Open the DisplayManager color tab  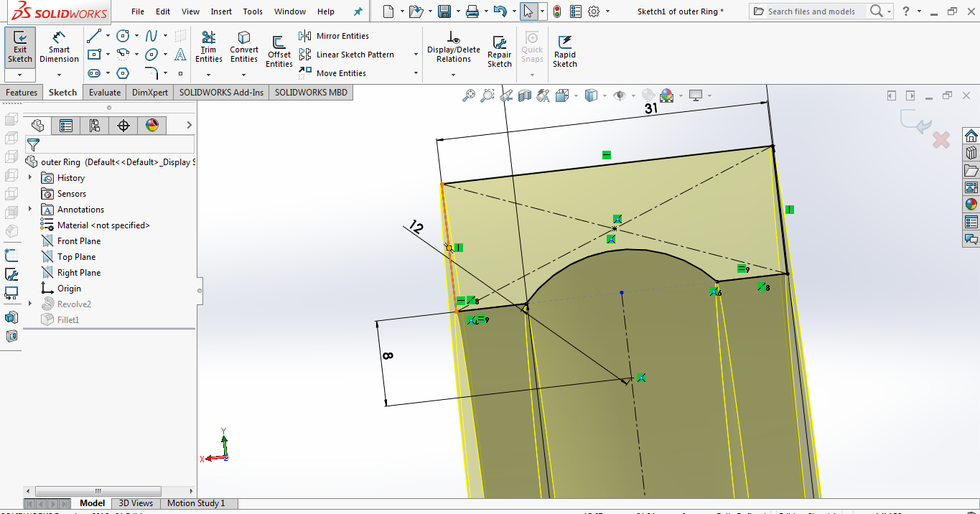152,126
